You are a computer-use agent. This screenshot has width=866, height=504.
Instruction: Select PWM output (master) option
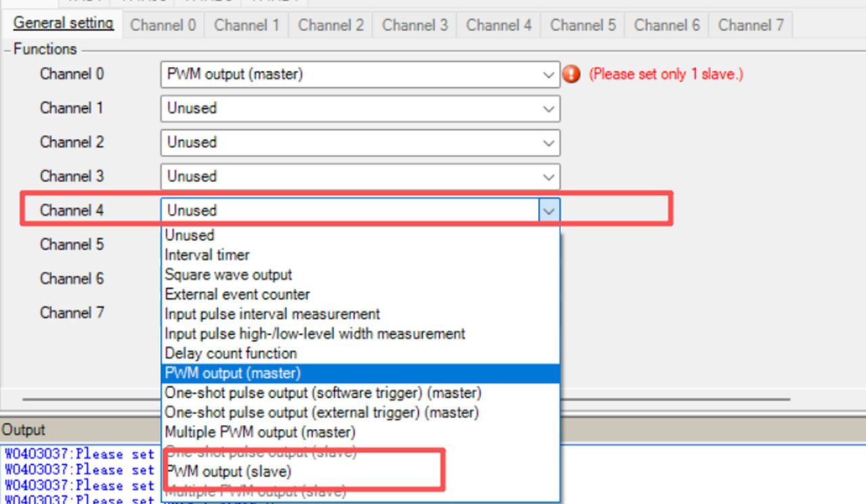click(x=233, y=373)
